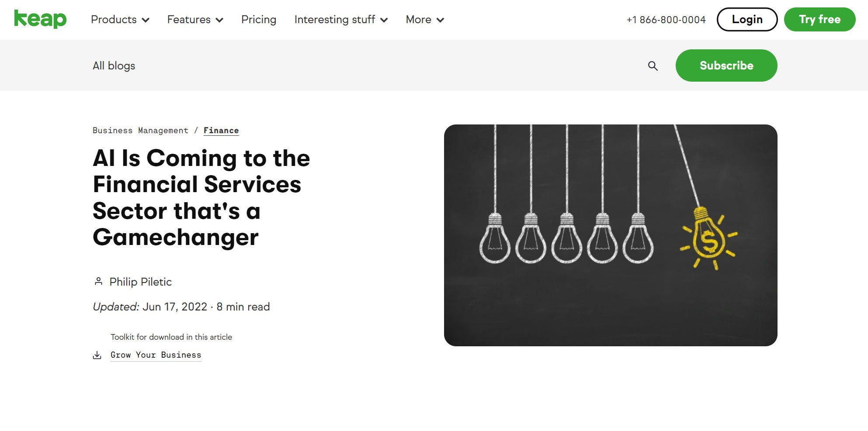Image resolution: width=868 pixels, height=431 pixels.
Task: Open author Philip Piletic's name
Action: pyautogui.click(x=140, y=282)
